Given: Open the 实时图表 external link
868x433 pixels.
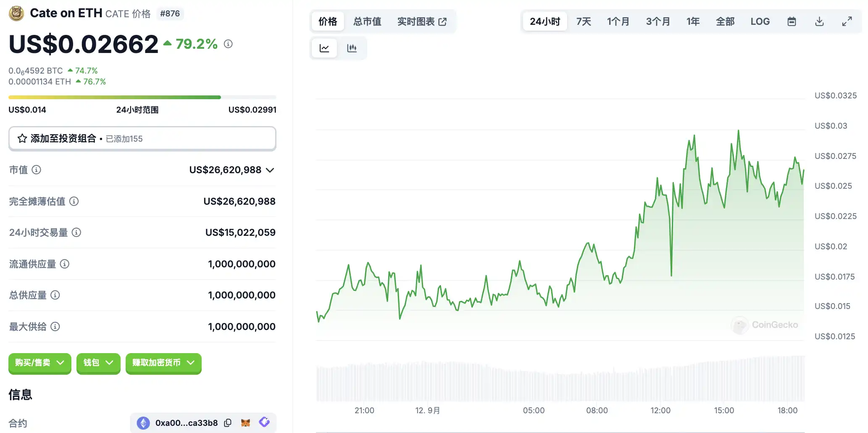Looking at the screenshot, I should tap(422, 21).
